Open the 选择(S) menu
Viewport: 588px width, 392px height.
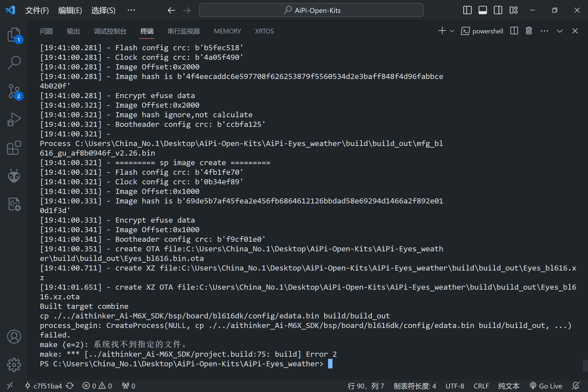pos(103,10)
